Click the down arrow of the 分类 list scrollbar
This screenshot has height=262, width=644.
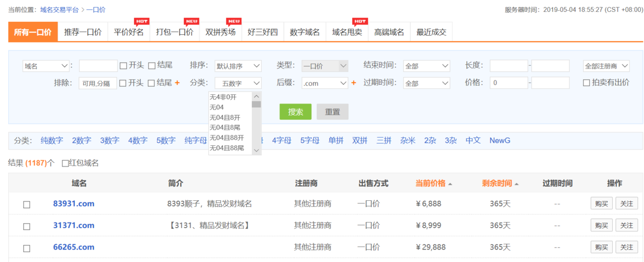(x=256, y=150)
